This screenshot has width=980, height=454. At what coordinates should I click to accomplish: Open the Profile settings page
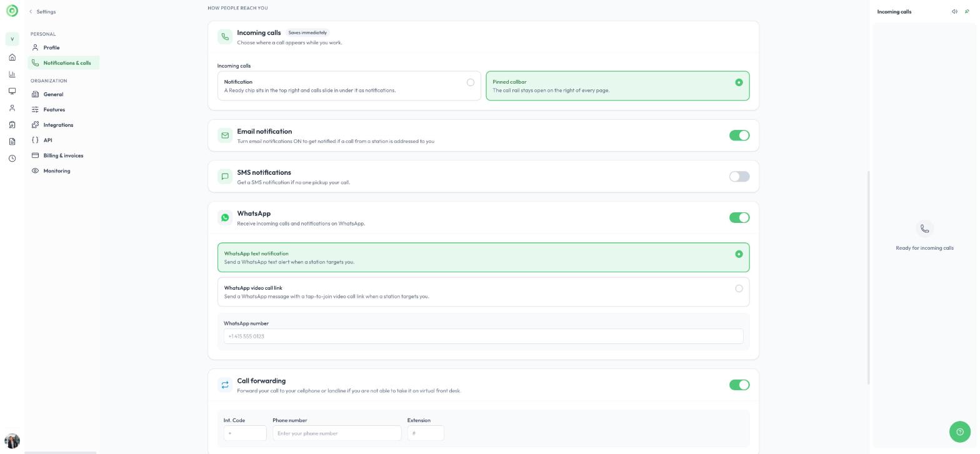coord(63,47)
